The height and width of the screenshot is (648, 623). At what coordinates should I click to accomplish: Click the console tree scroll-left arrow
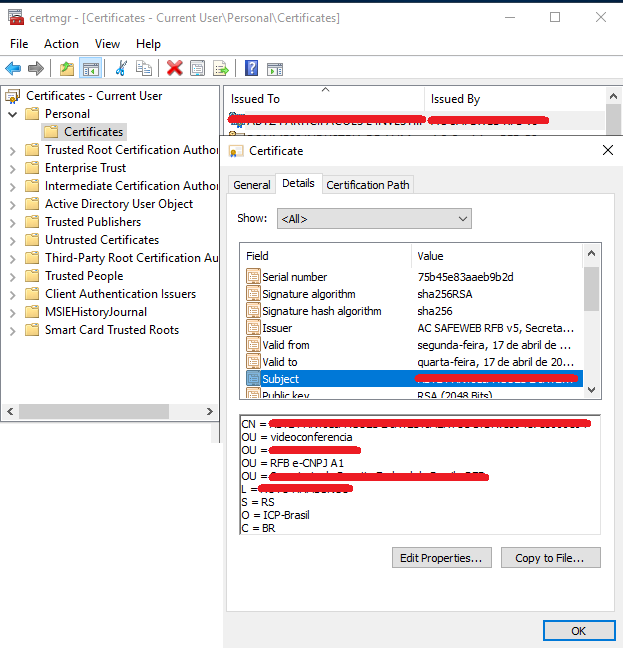coord(10,411)
